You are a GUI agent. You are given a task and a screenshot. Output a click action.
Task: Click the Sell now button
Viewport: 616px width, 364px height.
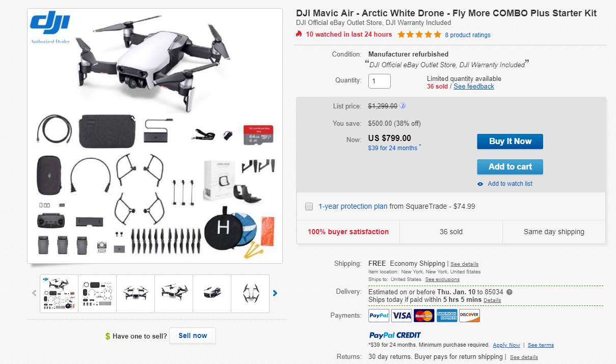[192, 335]
